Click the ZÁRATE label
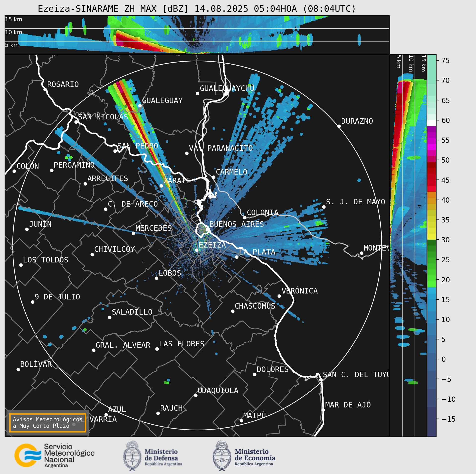Viewport: 476px width, 474px height. coord(177,181)
